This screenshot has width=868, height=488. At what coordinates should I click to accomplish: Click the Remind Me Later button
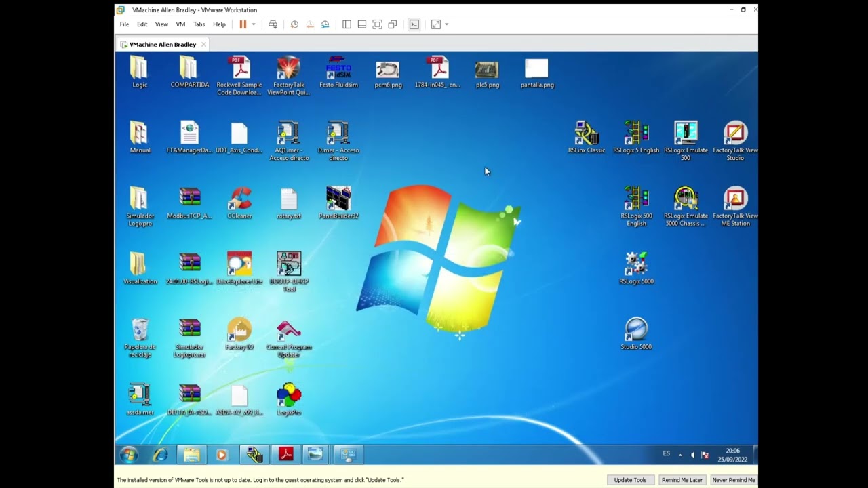[x=682, y=480]
